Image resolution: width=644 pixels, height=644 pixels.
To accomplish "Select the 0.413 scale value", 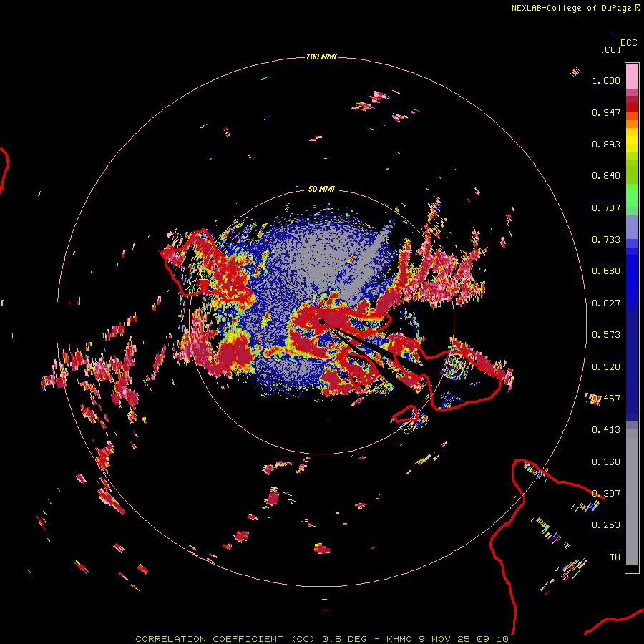I will tap(606, 430).
